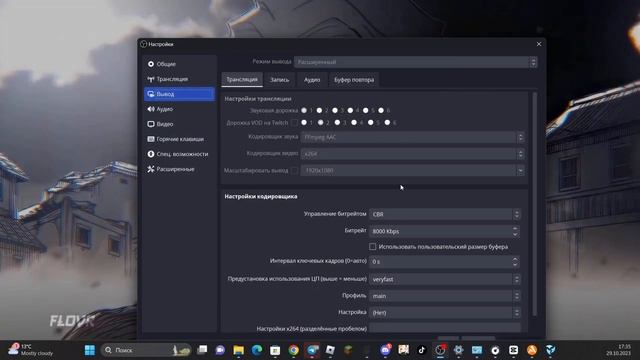Screen dimensions: 640x360
Task: Close the Настройки window
Action: [x=539, y=44]
